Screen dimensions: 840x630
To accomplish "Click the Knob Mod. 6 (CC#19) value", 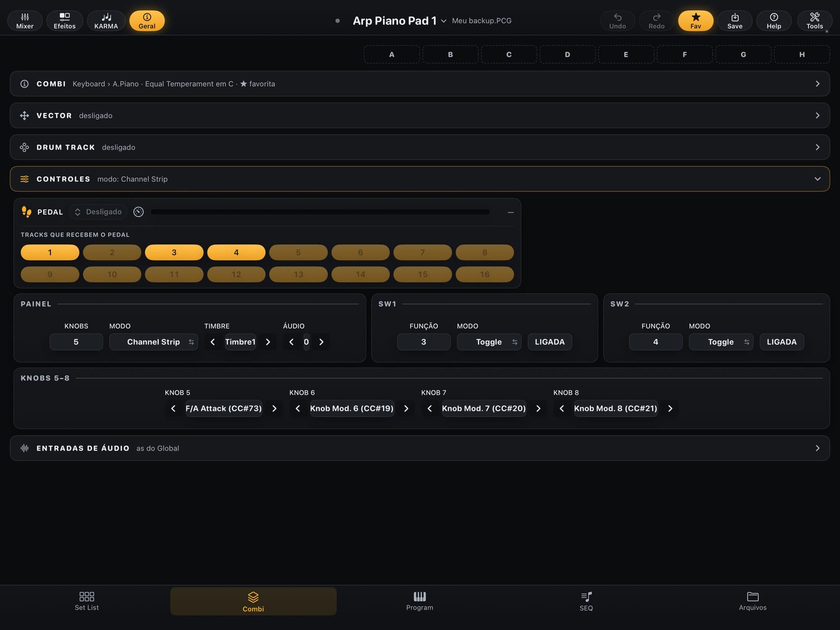I will (352, 409).
